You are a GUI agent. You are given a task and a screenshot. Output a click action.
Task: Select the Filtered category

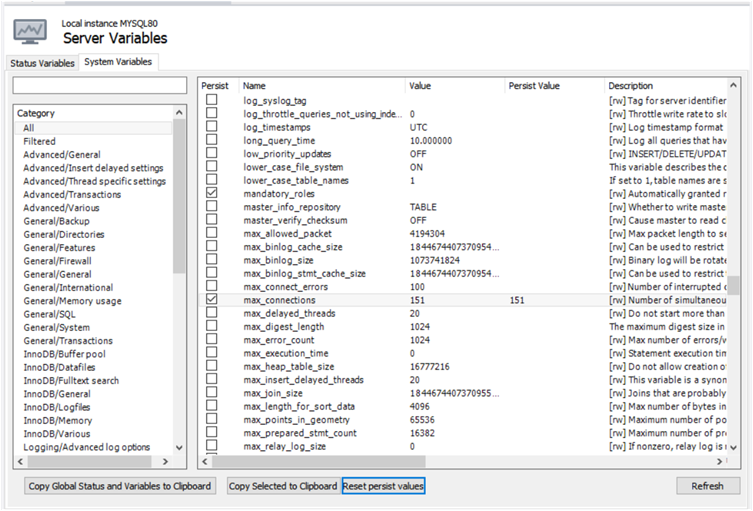40,142
